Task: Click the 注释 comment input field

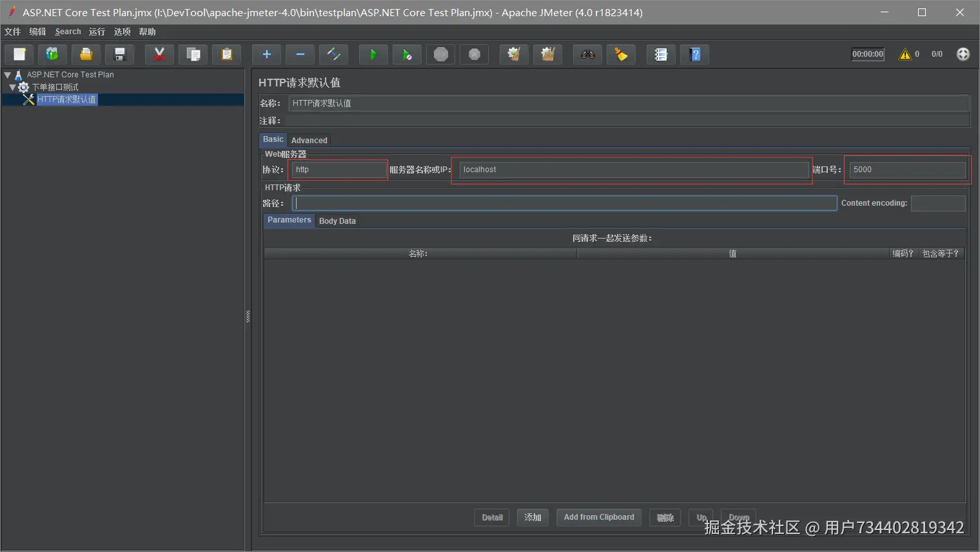Action: 627,121
